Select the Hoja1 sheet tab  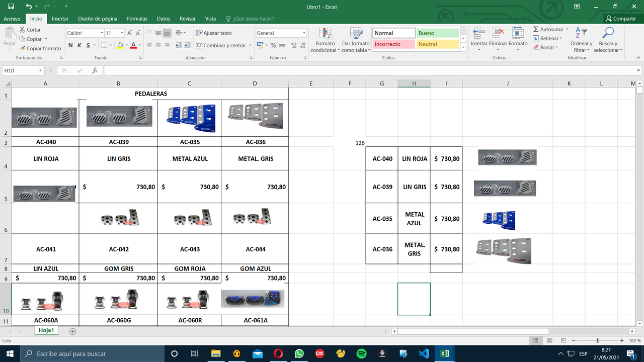47,331
